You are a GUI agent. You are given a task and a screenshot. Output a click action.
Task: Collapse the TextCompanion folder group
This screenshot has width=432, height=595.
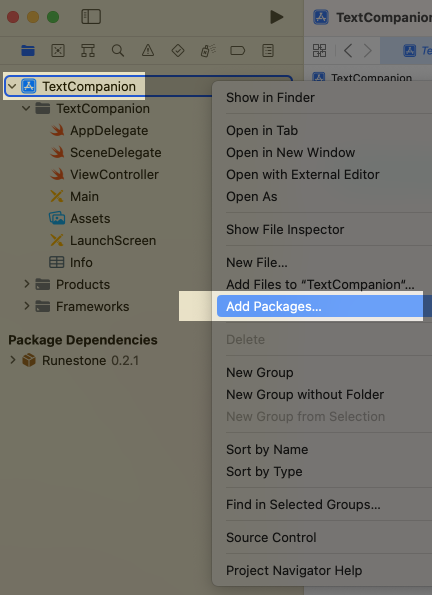pos(26,108)
